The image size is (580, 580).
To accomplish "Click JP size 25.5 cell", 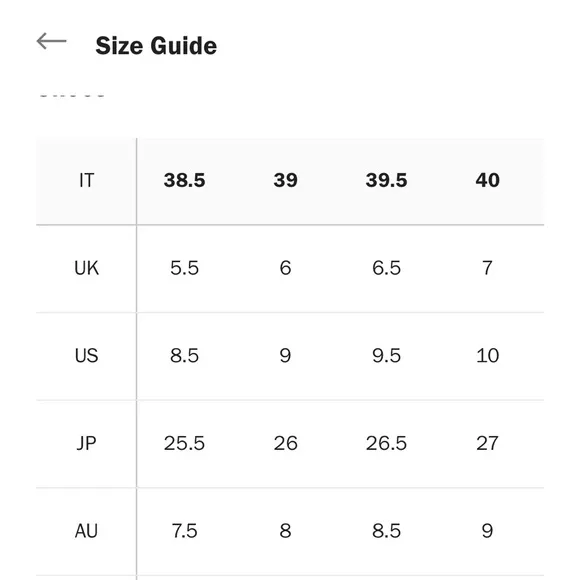I will click(185, 444).
